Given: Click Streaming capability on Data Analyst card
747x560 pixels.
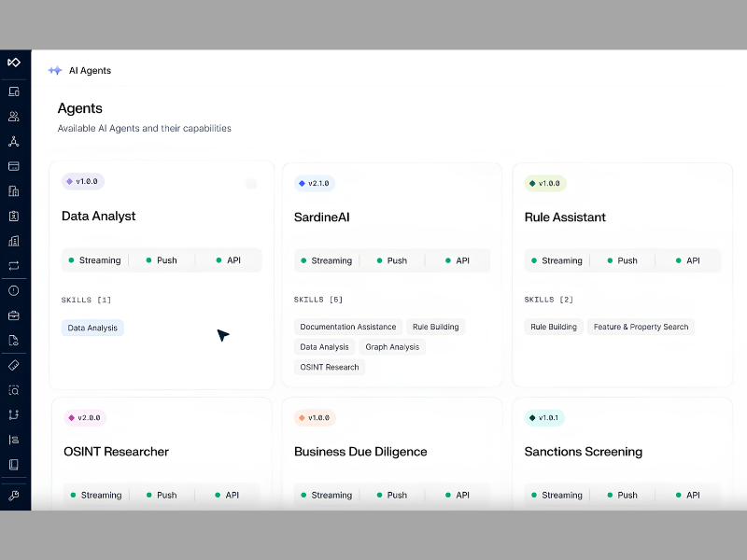Looking at the screenshot, I should click(x=95, y=260).
